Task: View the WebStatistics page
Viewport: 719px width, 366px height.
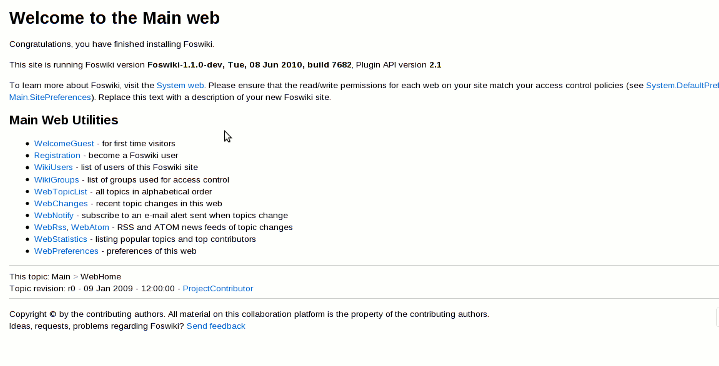Action: [61, 239]
